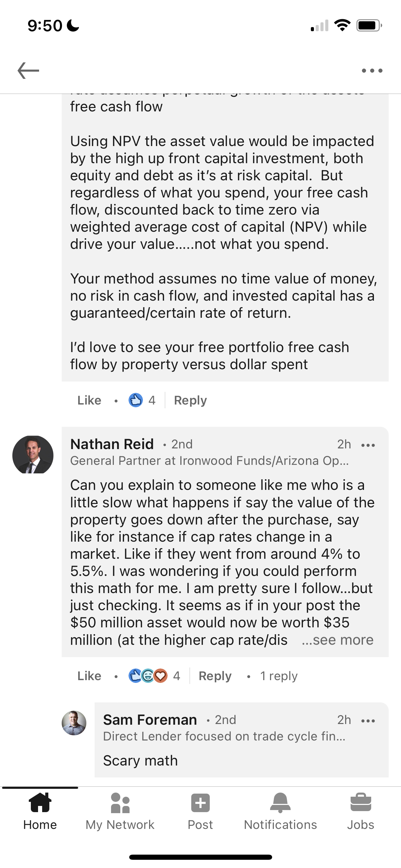The image size is (401, 868).
Task: Open the three-dot menu in the header
Action: [372, 71]
